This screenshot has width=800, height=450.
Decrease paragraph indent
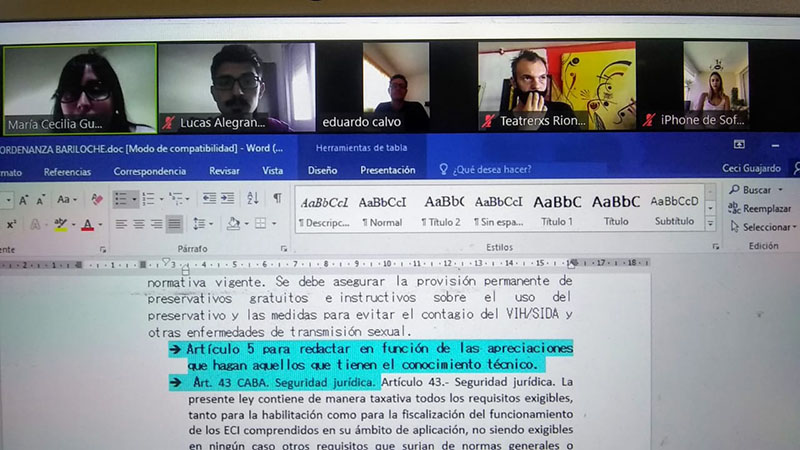coord(209,198)
